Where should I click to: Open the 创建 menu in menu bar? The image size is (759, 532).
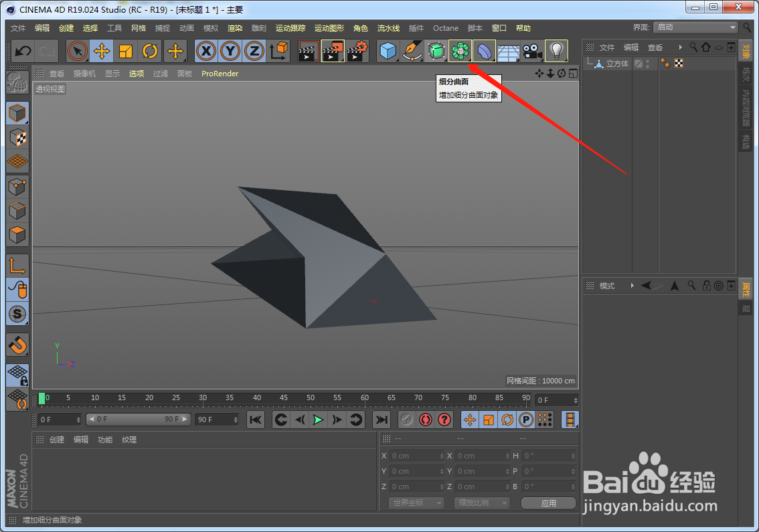click(66, 28)
